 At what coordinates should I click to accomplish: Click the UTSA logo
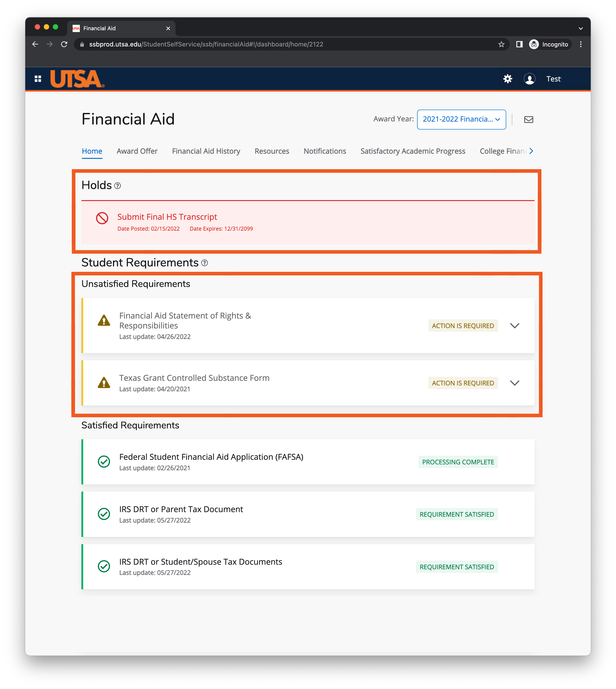[x=77, y=79]
